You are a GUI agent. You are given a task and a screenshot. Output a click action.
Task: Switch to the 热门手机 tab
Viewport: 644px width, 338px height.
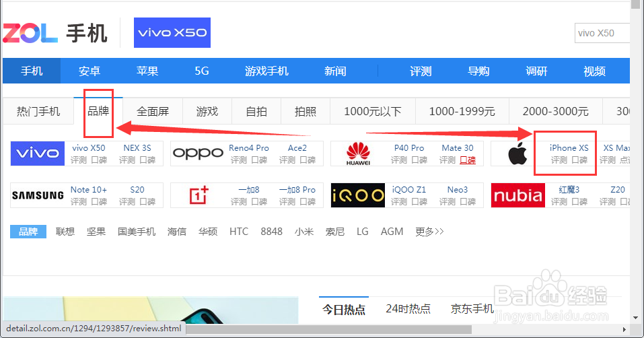pyautogui.click(x=38, y=111)
